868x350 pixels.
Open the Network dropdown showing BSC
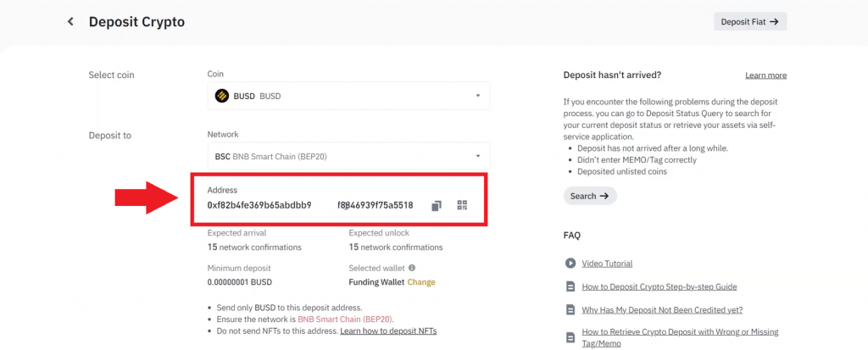point(348,156)
